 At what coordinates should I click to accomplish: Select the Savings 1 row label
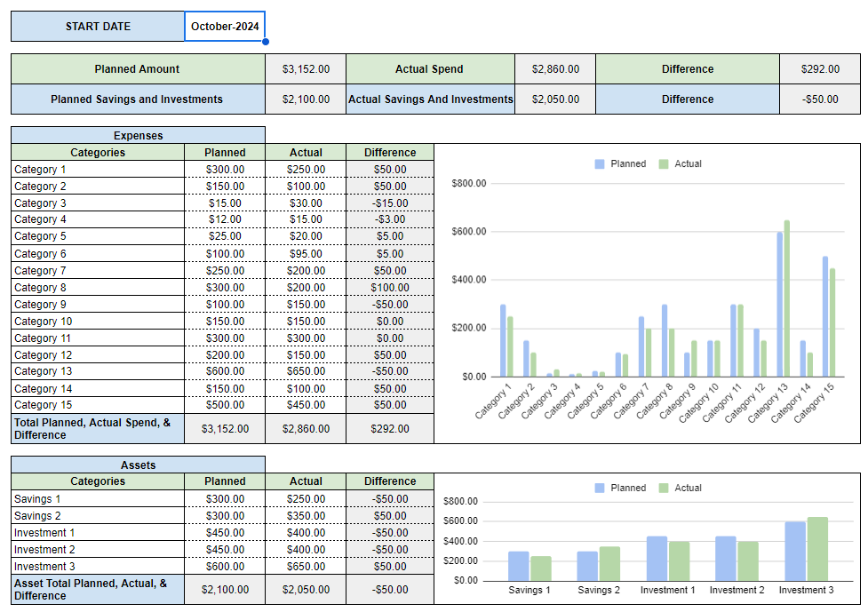(x=36, y=498)
